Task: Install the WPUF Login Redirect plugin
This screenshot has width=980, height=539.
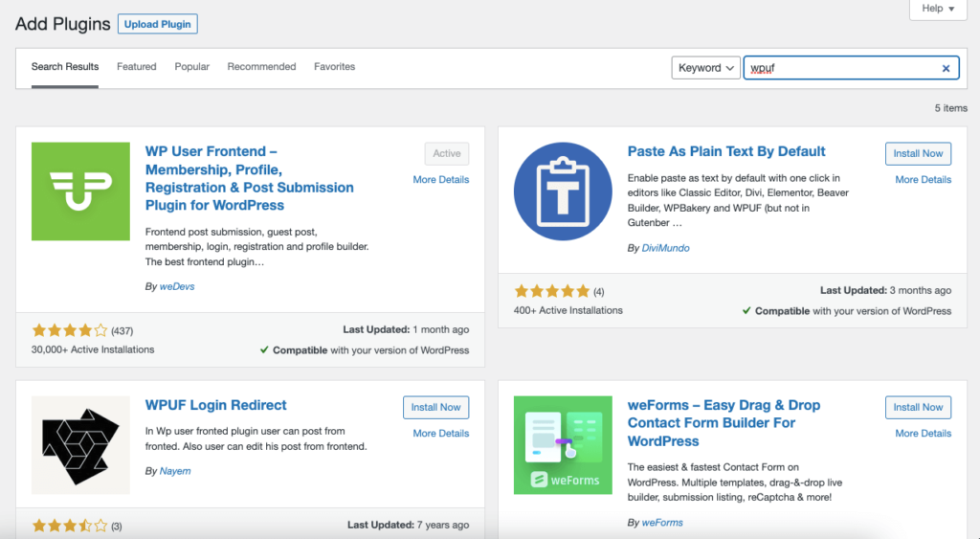Action: point(435,408)
